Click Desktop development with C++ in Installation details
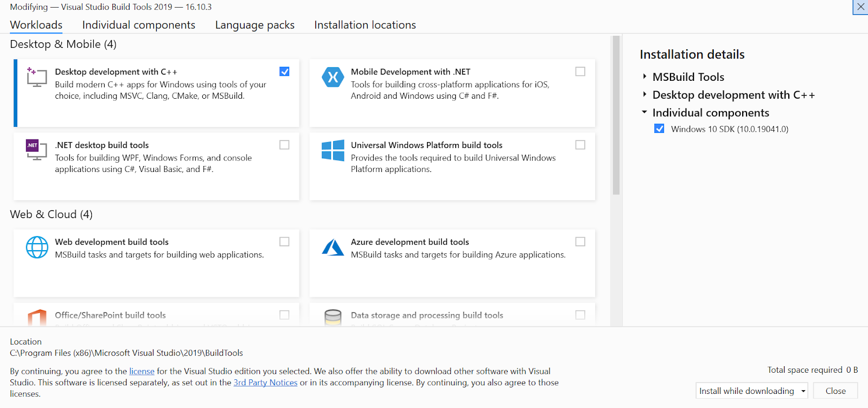This screenshot has width=868, height=408. (x=733, y=94)
